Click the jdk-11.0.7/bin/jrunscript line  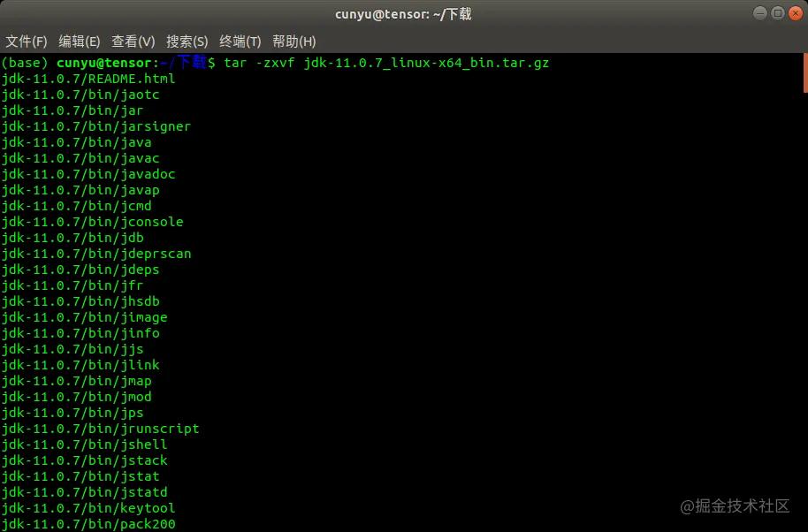pos(100,429)
